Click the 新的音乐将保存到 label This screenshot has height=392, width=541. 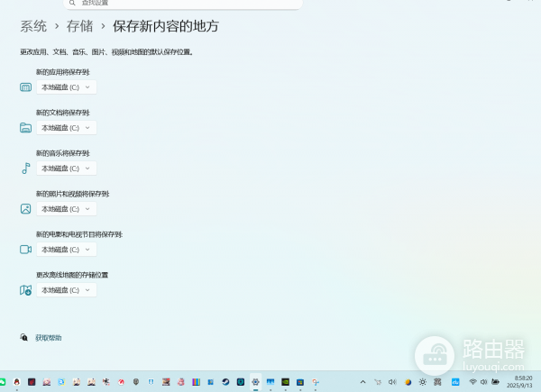coord(63,153)
